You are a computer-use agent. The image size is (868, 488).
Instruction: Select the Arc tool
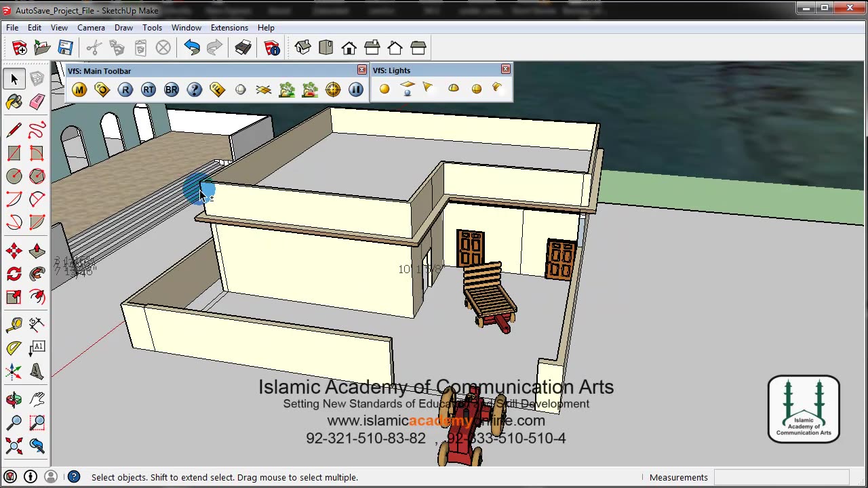(x=14, y=199)
